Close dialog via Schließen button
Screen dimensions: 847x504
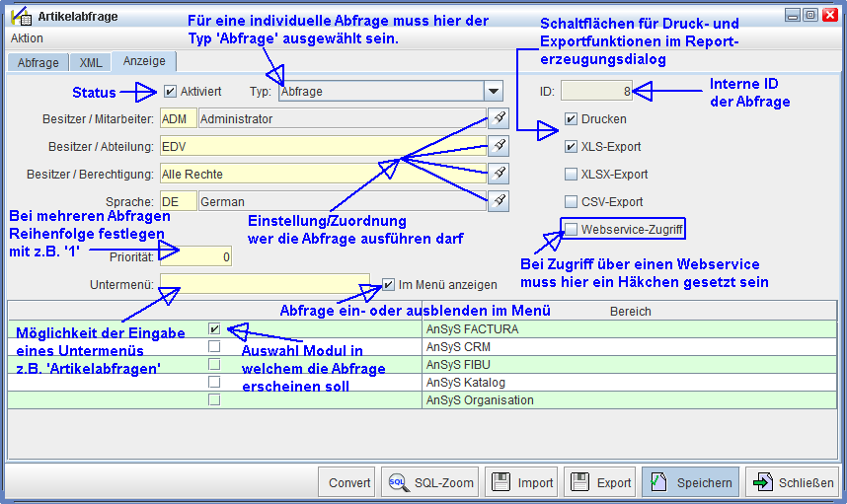(x=793, y=482)
